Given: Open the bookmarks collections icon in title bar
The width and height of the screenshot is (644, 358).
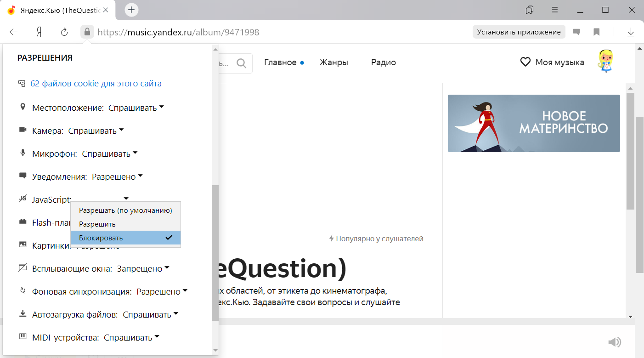Looking at the screenshot, I should [x=530, y=10].
